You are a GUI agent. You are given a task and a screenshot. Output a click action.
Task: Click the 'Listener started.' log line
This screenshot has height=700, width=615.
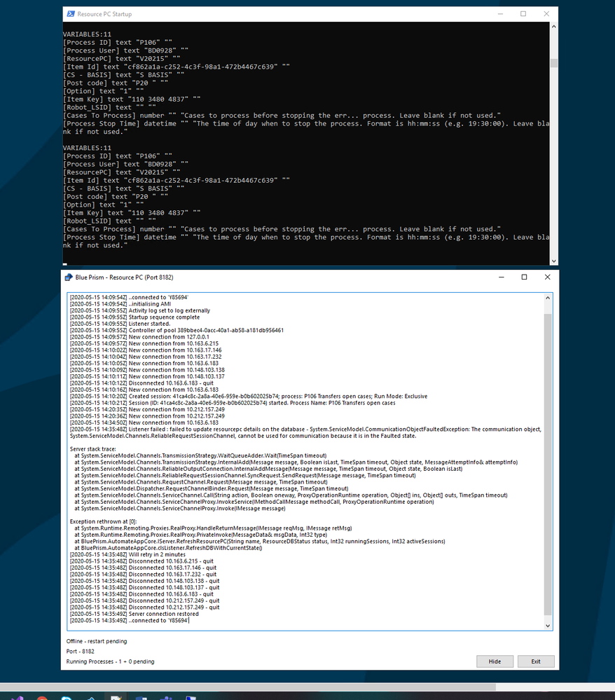coord(120,324)
